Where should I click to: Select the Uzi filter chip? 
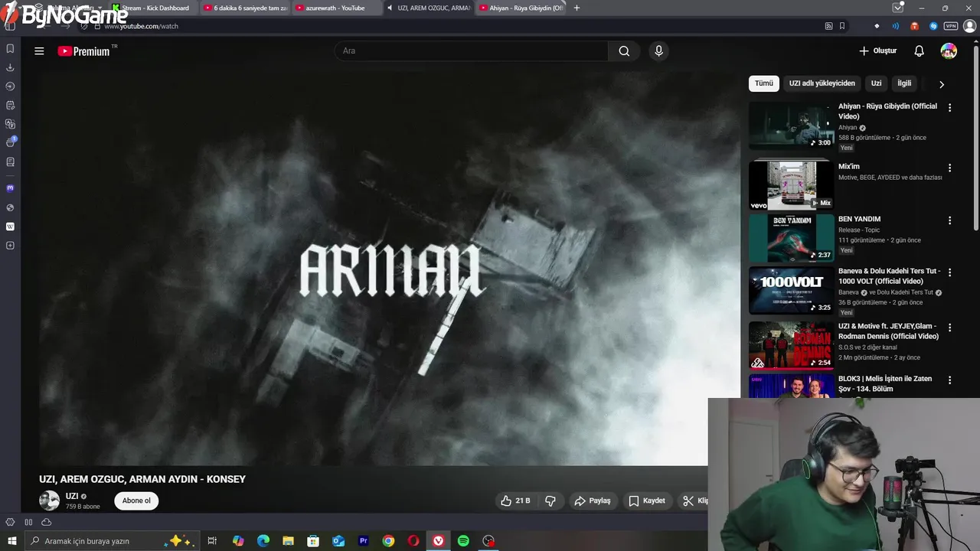877,83
